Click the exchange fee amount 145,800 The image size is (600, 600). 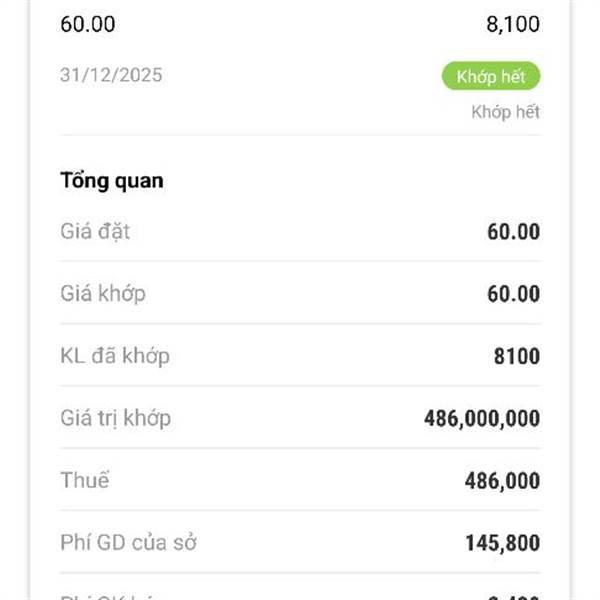point(502,543)
